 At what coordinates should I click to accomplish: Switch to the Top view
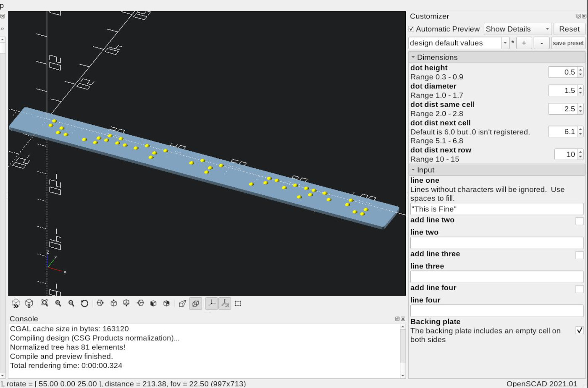113,303
